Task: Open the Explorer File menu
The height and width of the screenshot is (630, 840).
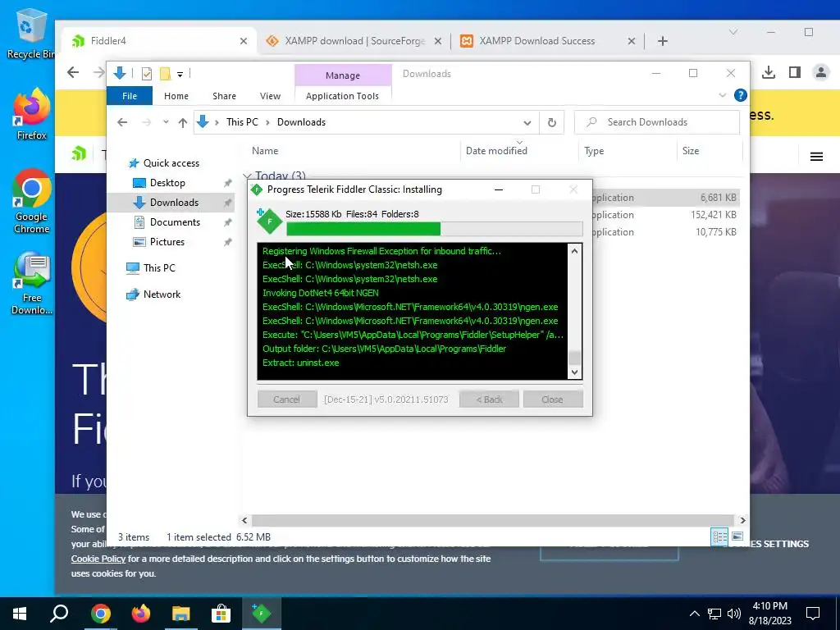Action: click(130, 96)
